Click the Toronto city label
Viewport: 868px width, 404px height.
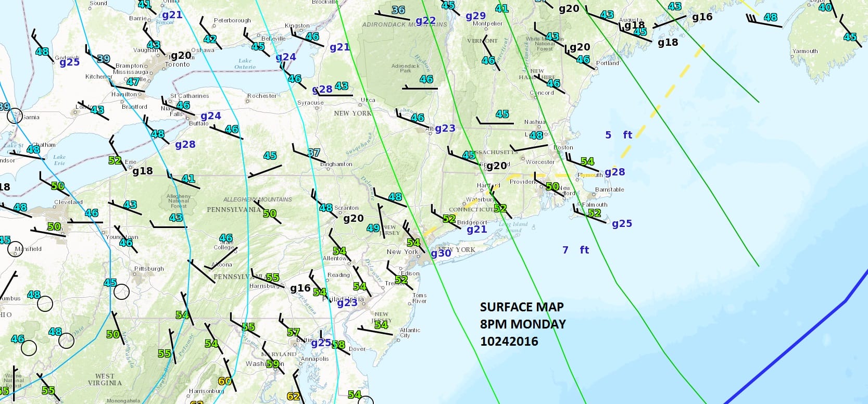pos(177,65)
